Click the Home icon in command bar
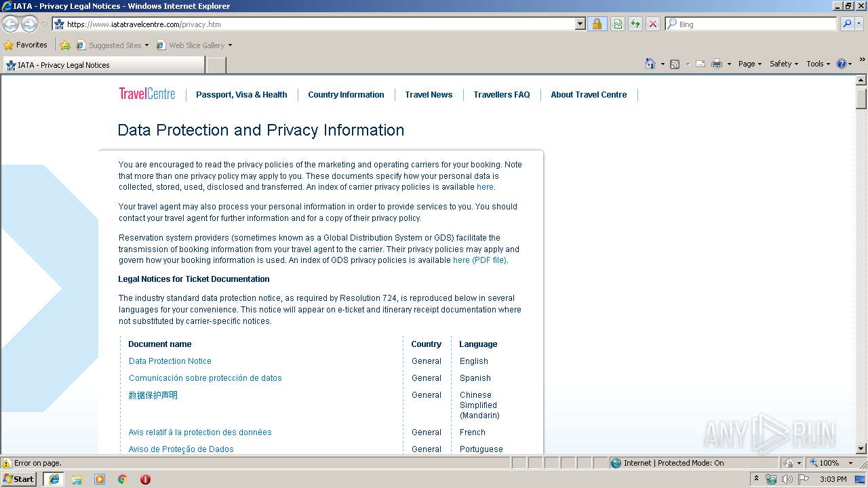 (650, 64)
